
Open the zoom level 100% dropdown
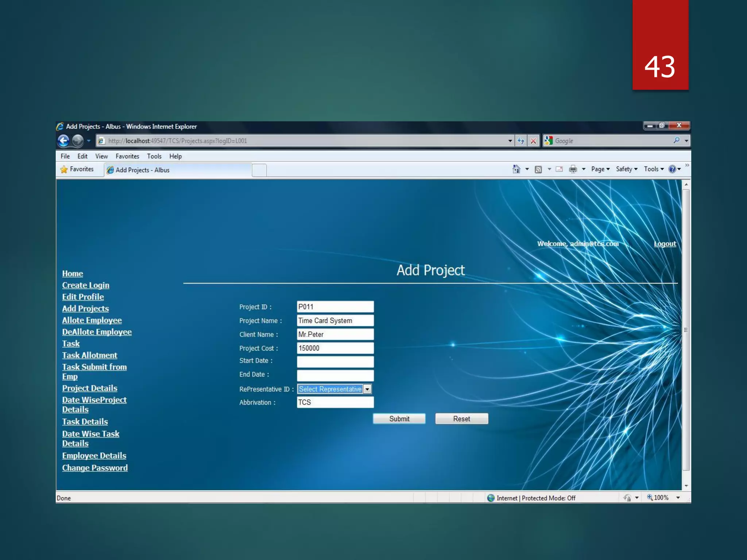pos(678,498)
